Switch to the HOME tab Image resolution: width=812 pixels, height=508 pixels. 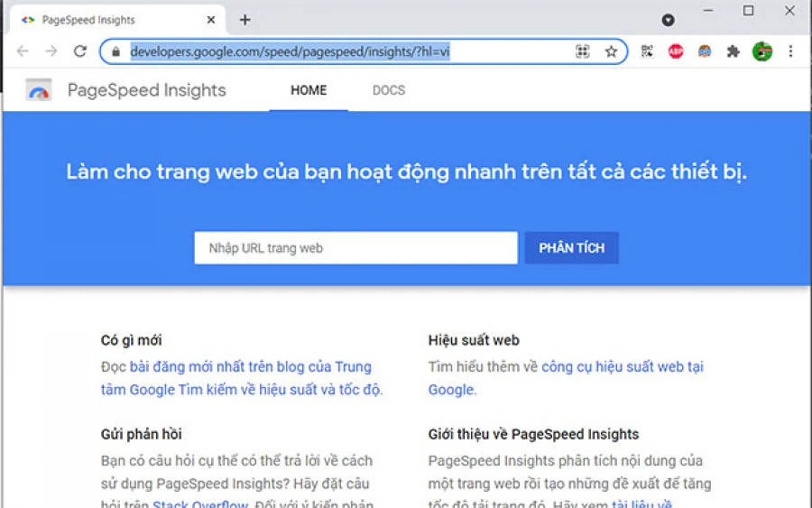click(309, 90)
